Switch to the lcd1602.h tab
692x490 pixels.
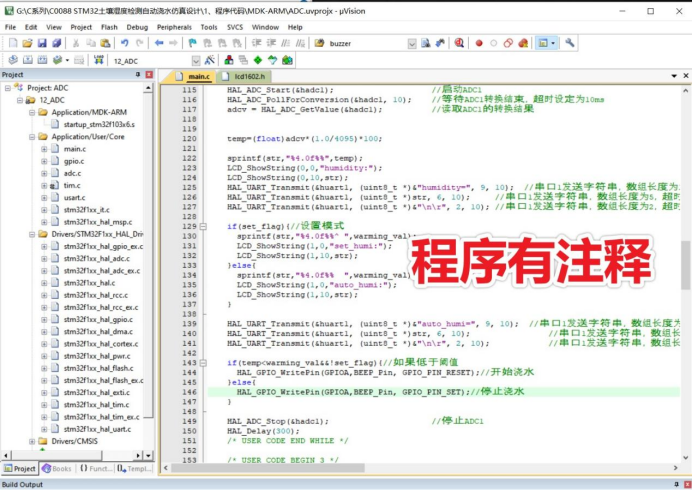tap(248, 76)
